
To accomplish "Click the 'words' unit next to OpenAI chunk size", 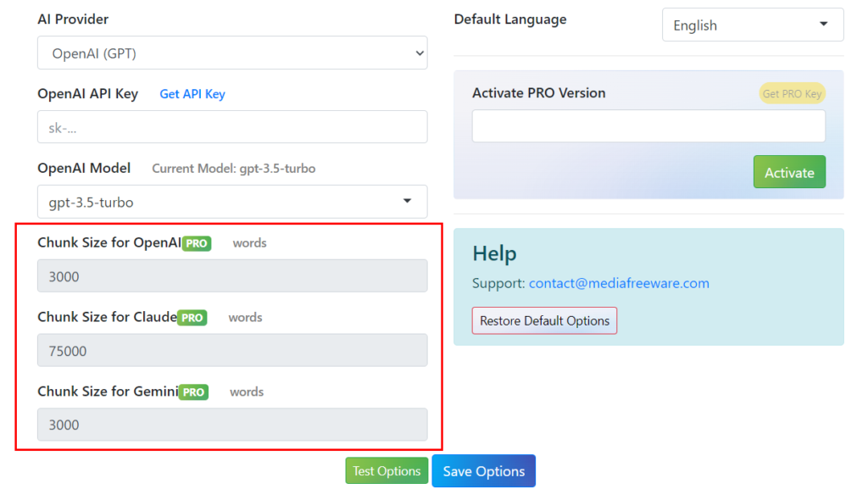I will pyautogui.click(x=250, y=243).
